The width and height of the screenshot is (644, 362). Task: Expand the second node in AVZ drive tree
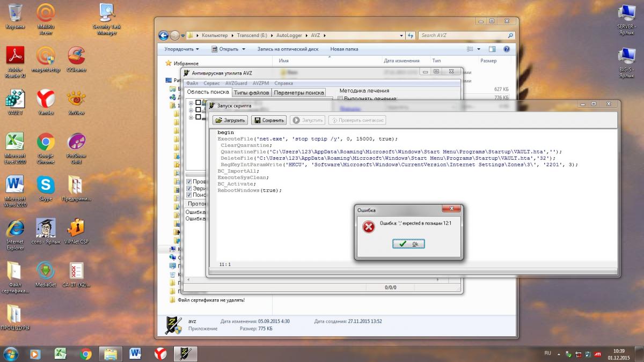(x=191, y=109)
